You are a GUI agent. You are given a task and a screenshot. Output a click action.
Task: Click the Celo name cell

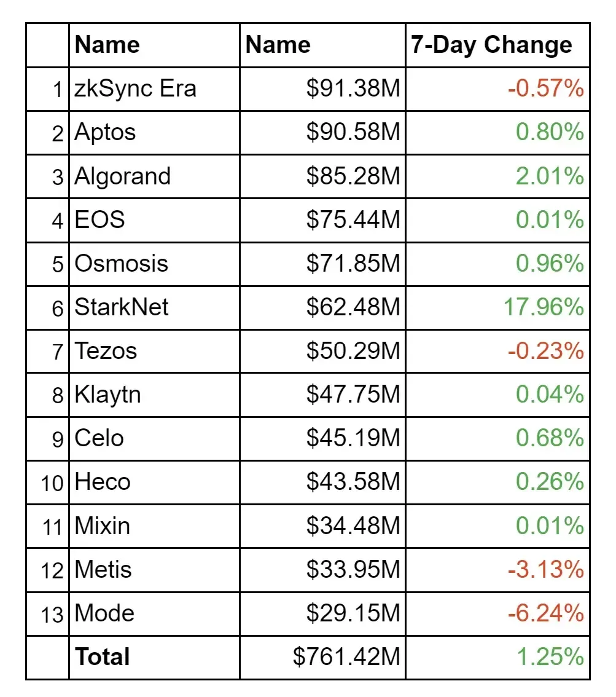(99, 438)
